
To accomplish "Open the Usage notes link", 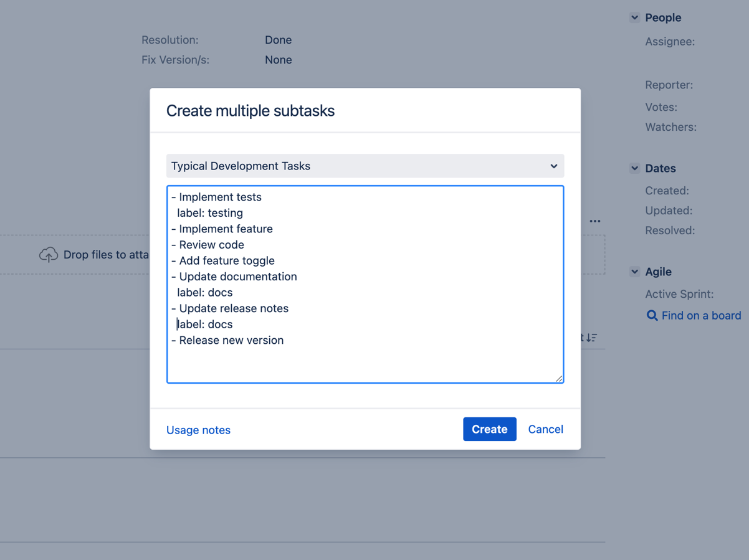I will tap(198, 430).
